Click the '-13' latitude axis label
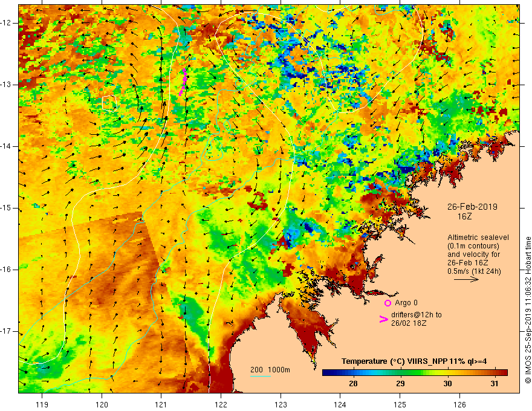The height and width of the screenshot is (411, 532). [x=6, y=85]
